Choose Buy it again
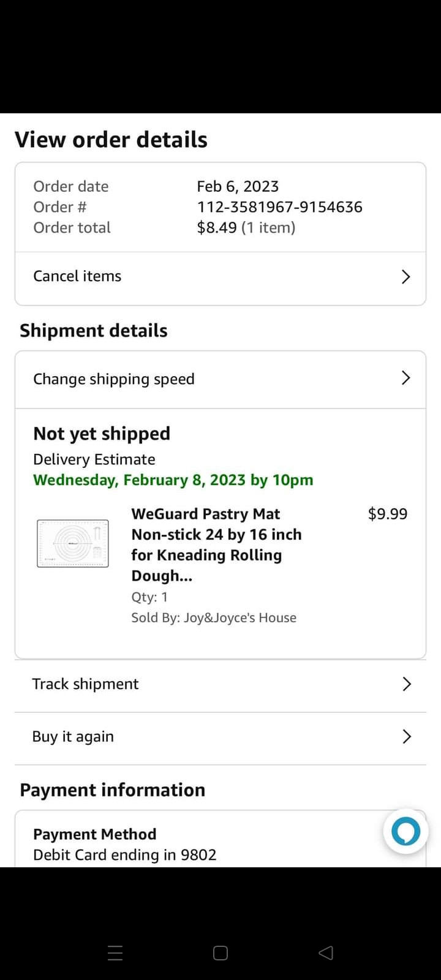 pyautogui.click(x=73, y=736)
